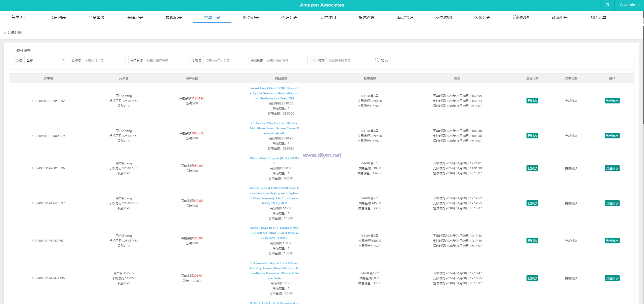Go to the 系统菜单 tab
Viewport: 644px width, 304px height.
(x=598, y=17)
